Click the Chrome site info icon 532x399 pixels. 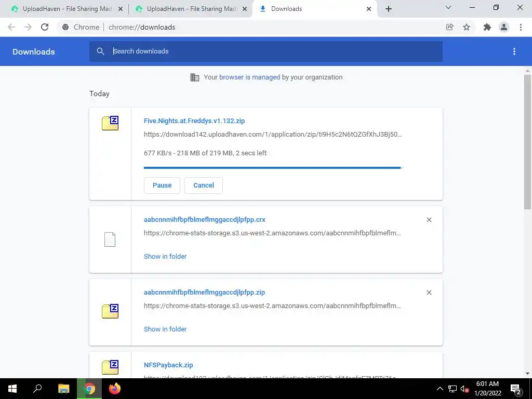[65, 27]
